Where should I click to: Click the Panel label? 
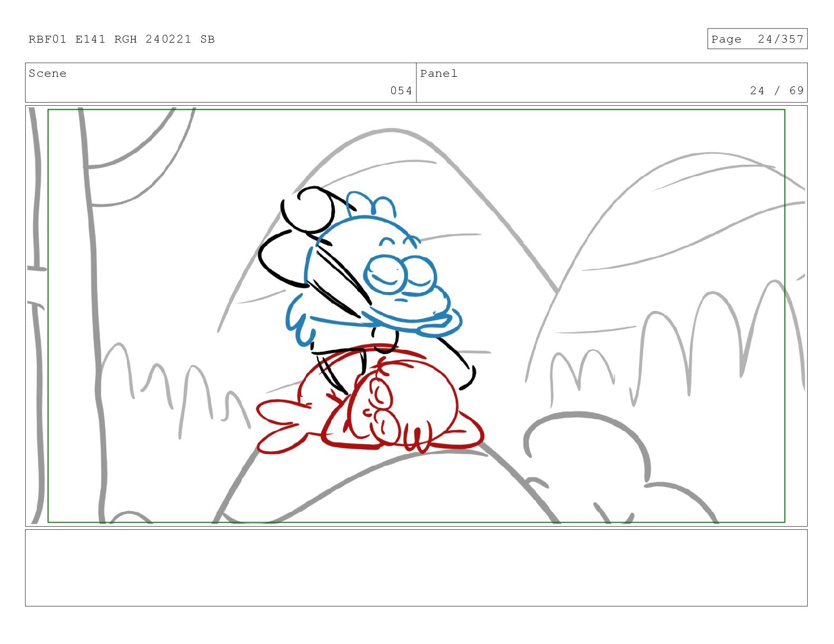439,74
